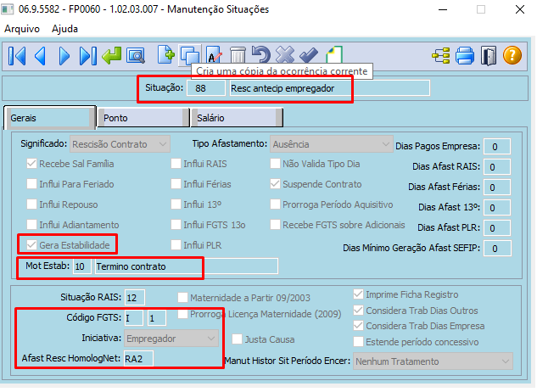Open the yellow tree structure icon
537x392 pixels.
point(441,56)
